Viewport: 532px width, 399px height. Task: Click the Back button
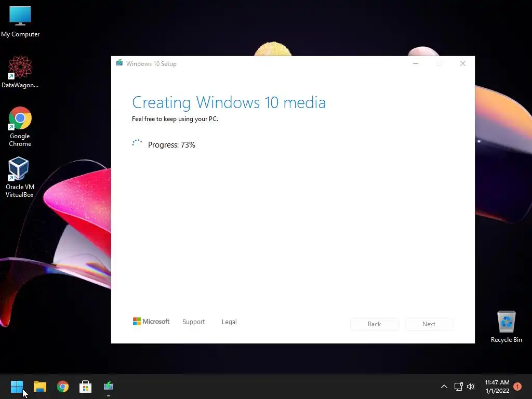[374, 324]
